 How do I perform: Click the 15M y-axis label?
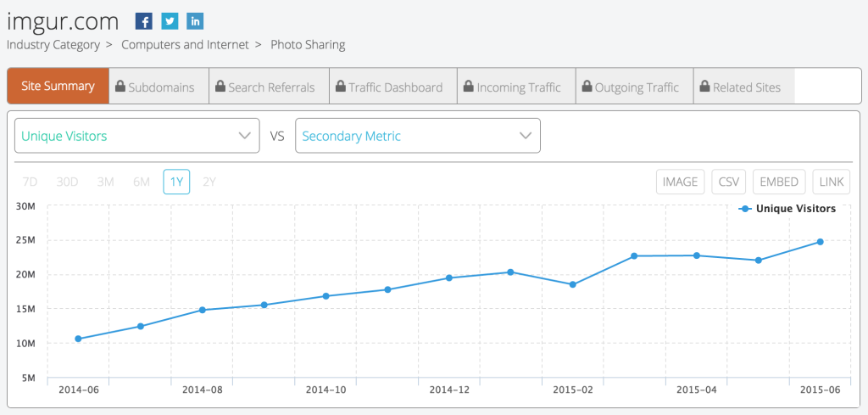coord(25,309)
